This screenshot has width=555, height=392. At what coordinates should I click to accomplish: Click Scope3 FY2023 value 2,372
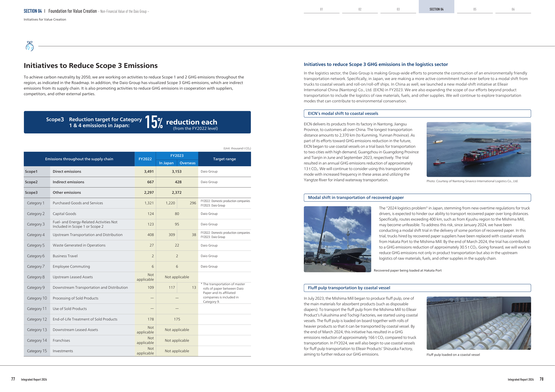pyautogui.click(x=177, y=192)
